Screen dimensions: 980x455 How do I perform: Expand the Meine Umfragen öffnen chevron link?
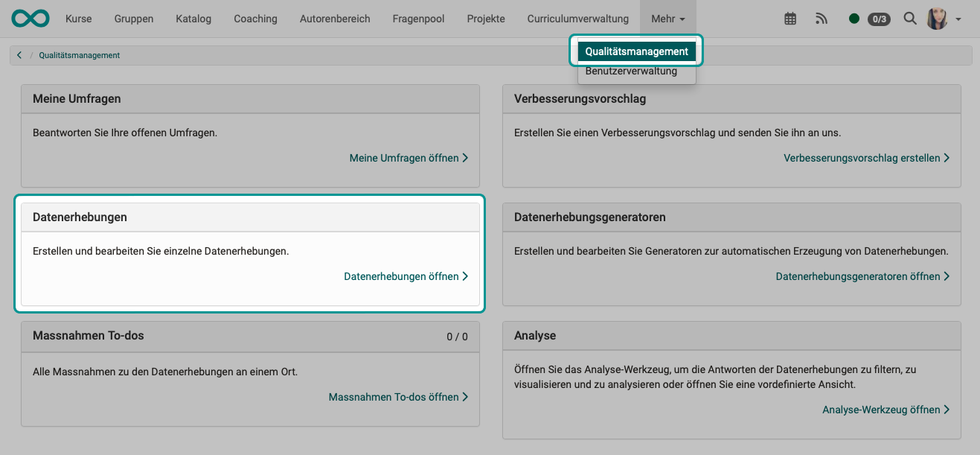(466, 158)
